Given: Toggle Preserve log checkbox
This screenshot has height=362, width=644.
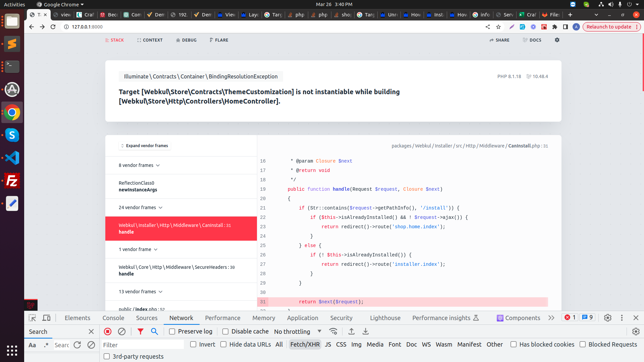Looking at the screenshot, I should [172, 331].
